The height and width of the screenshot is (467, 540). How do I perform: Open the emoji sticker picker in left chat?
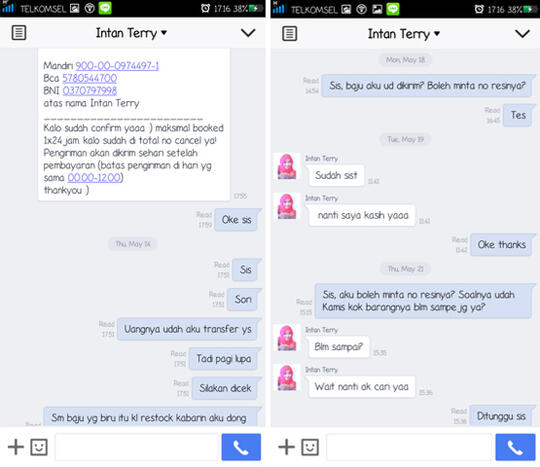coord(39,447)
